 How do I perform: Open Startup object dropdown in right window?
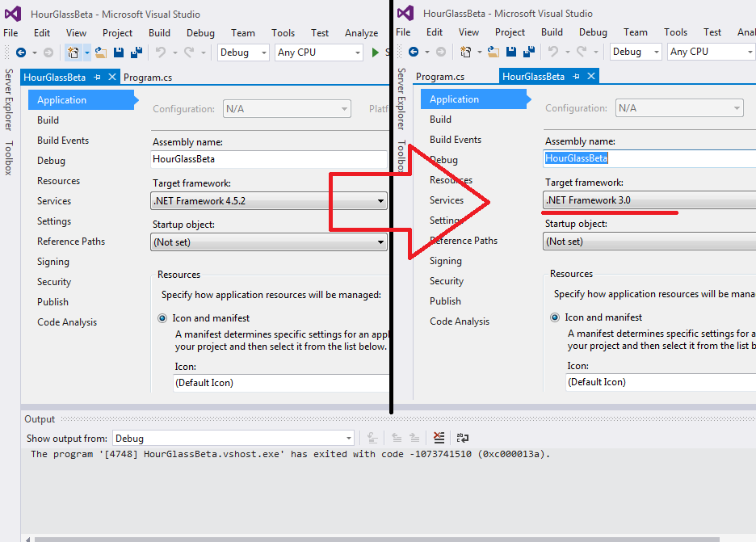click(649, 241)
